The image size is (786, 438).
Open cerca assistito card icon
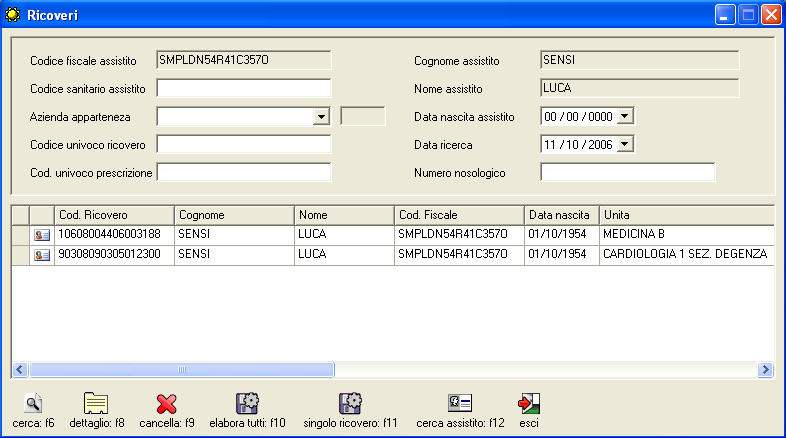pyautogui.click(x=460, y=403)
